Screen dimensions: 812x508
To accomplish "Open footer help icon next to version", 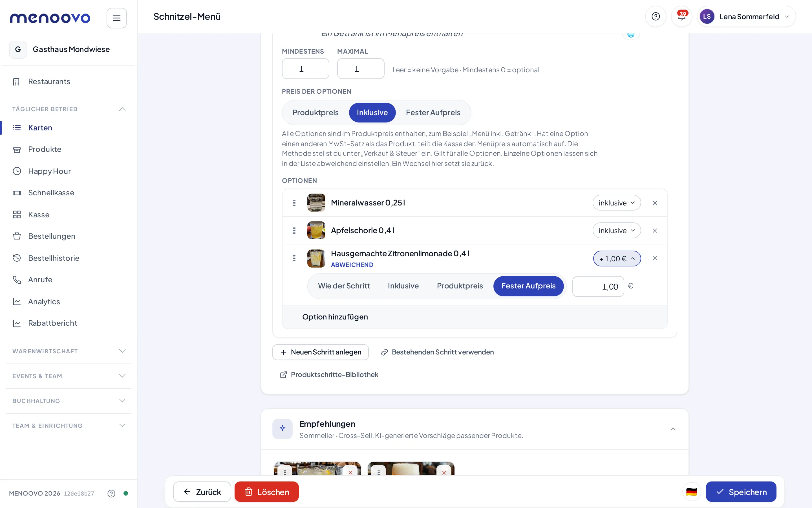I will coord(111,493).
